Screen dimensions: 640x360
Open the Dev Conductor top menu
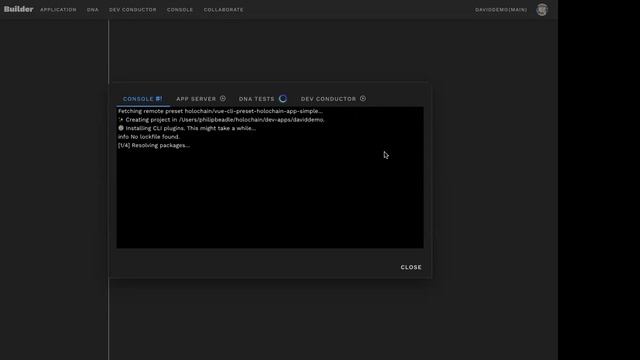(x=133, y=10)
